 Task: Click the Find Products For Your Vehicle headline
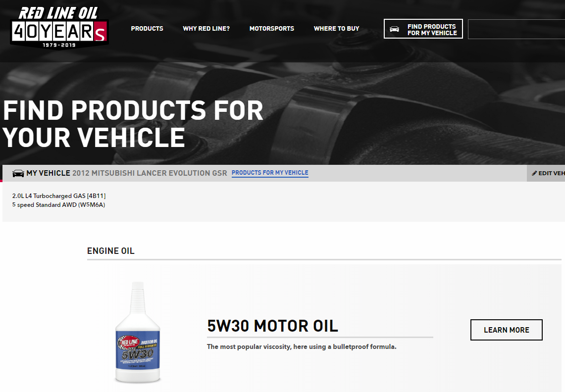click(x=133, y=124)
